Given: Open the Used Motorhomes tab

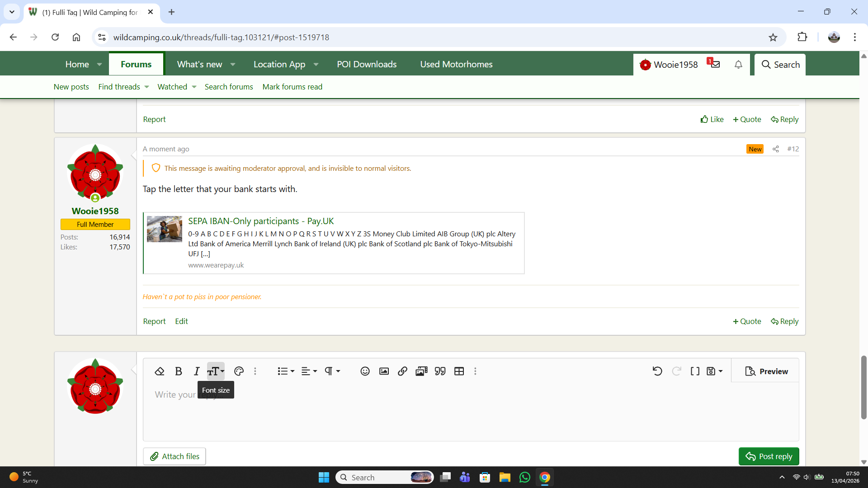Looking at the screenshot, I should [x=456, y=64].
